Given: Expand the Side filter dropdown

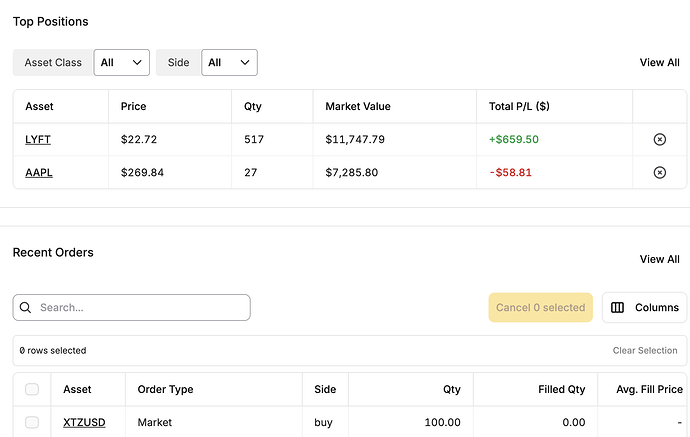Looking at the screenshot, I should (229, 63).
